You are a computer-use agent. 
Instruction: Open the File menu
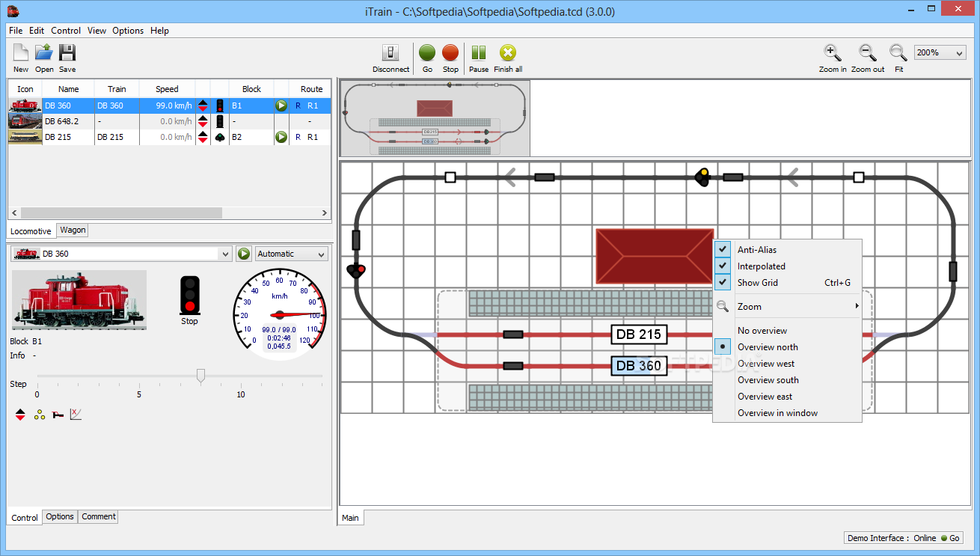(x=16, y=31)
